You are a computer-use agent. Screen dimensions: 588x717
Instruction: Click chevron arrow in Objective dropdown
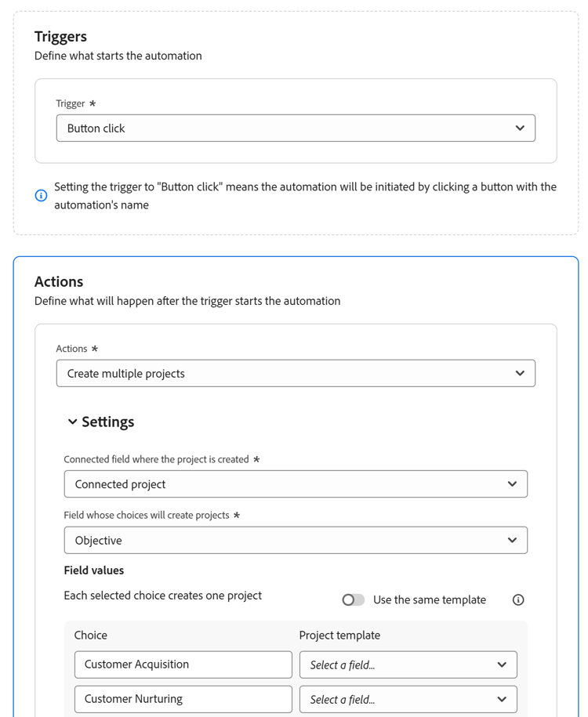[512, 541]
